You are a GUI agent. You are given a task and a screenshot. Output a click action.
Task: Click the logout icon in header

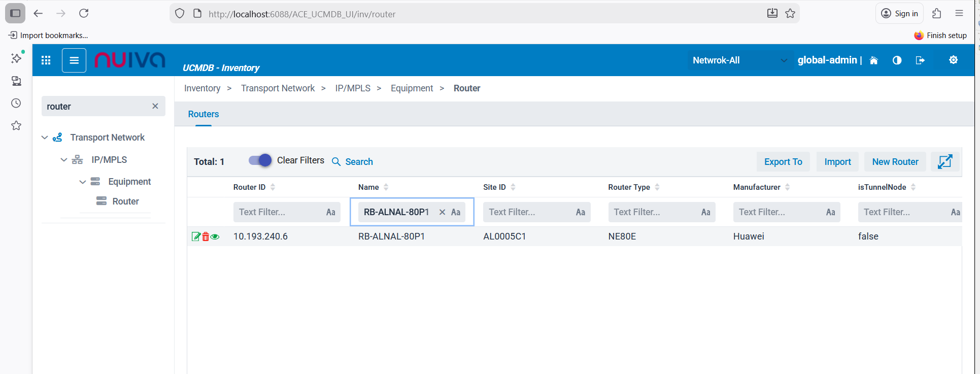[920, 60]
